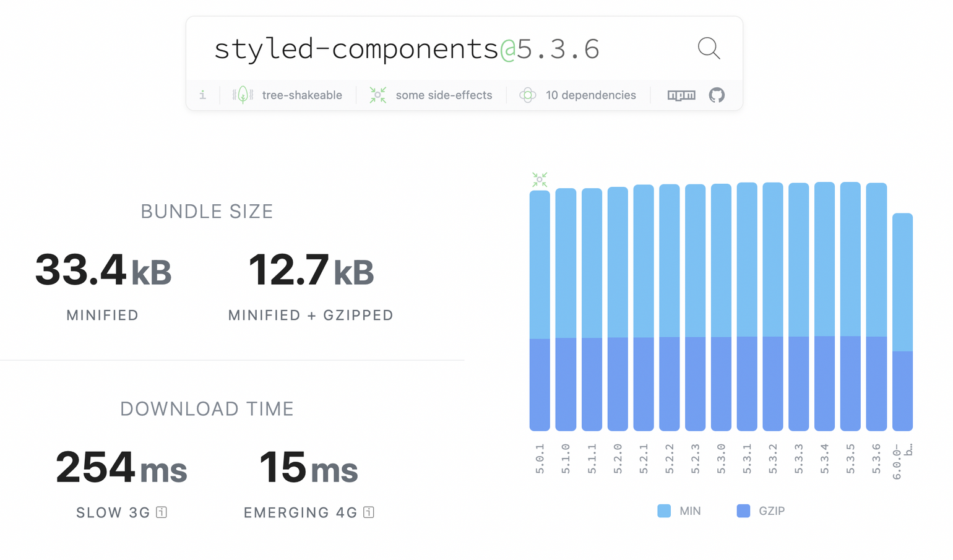Click the Slow 3G info icon
This screenshot has width=953, height=560.
(x=162, y=512)
